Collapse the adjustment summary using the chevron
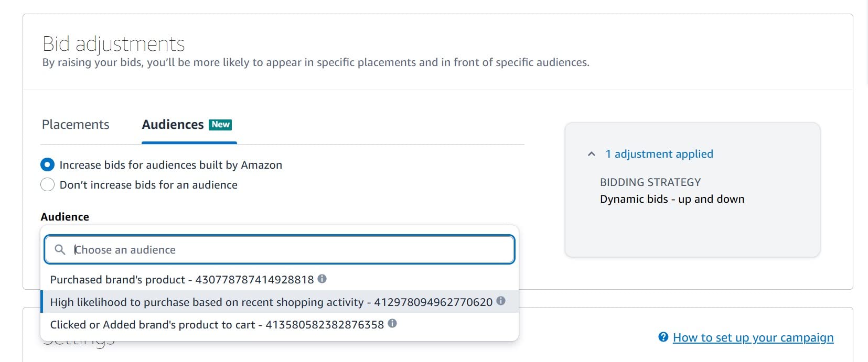 tap(592, 154)
